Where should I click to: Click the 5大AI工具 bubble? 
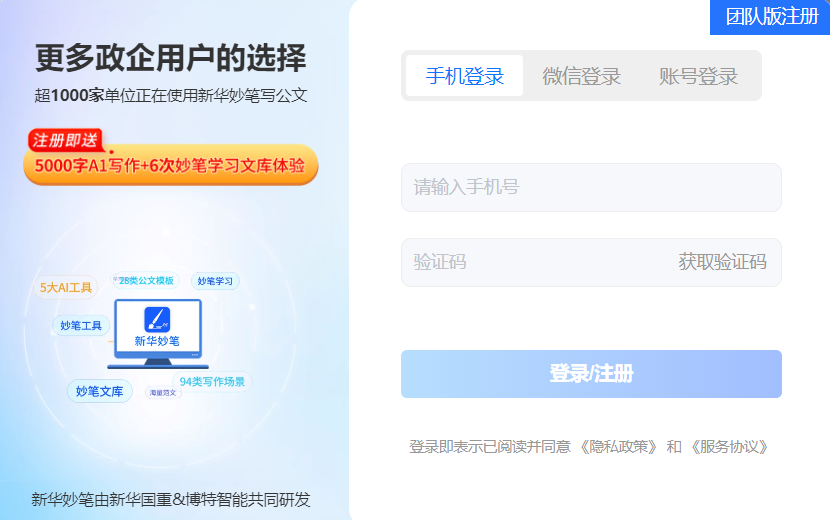pyautogui.click(x=66, y=288)
